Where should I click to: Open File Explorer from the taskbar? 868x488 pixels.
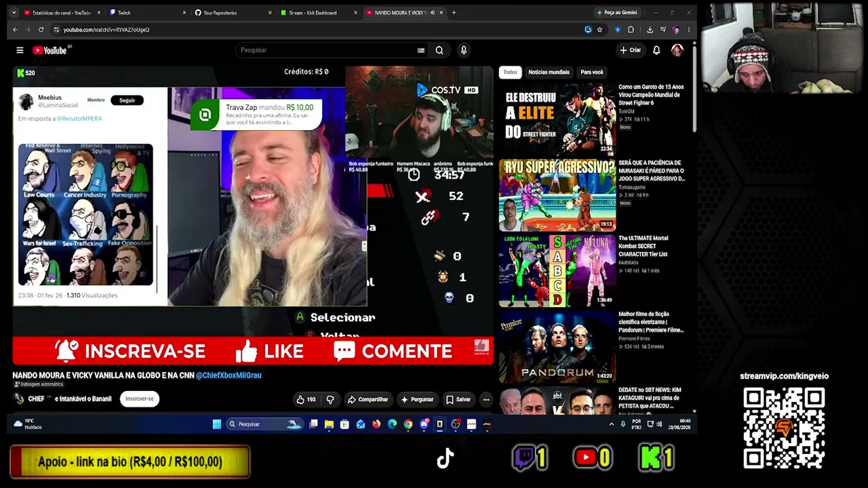tap(329, 424)
